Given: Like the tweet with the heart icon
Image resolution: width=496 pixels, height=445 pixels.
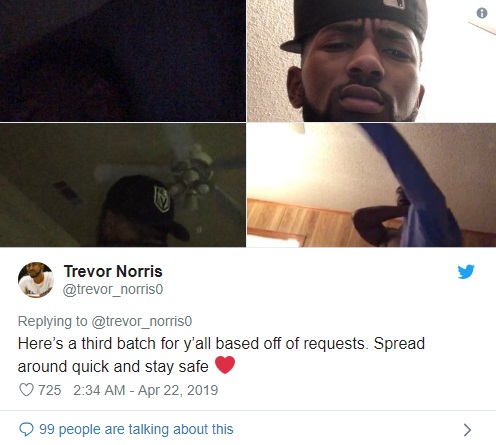Looking at the screenshot, I should click(26, 390).
